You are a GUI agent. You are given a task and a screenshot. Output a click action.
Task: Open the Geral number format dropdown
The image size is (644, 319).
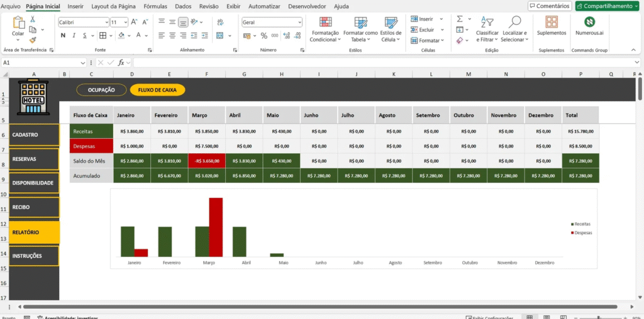tap(299, 22)
